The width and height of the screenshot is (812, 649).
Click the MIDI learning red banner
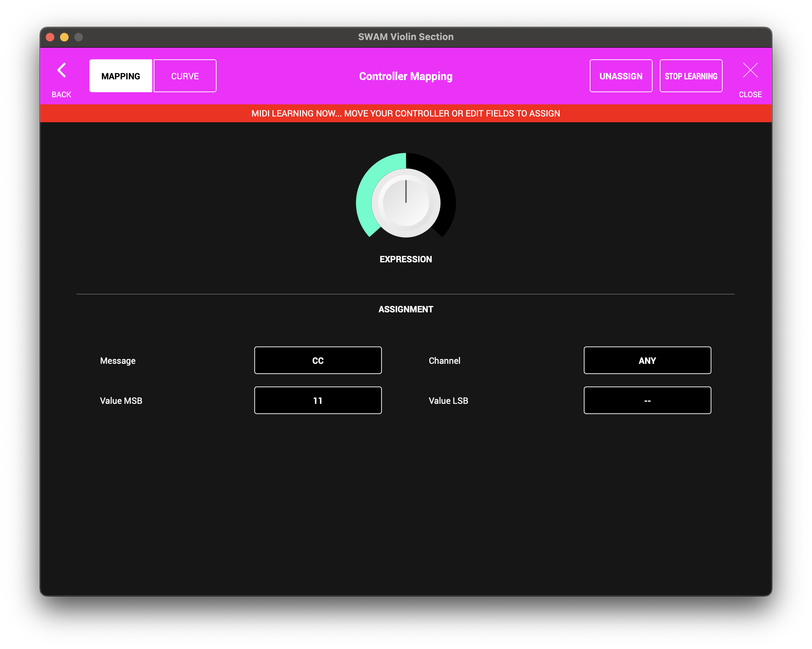point(406,113)
